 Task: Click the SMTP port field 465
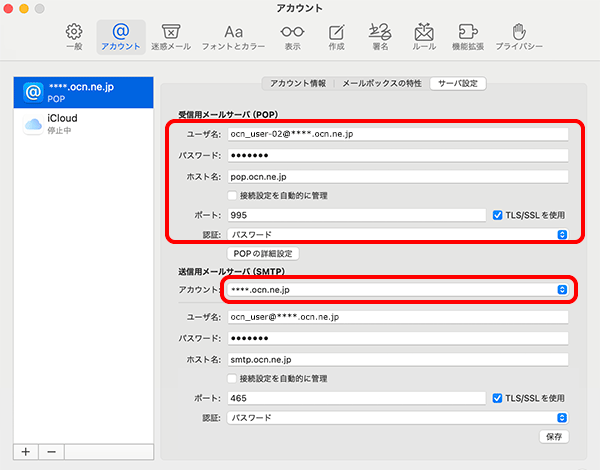[x=357, y=398]
